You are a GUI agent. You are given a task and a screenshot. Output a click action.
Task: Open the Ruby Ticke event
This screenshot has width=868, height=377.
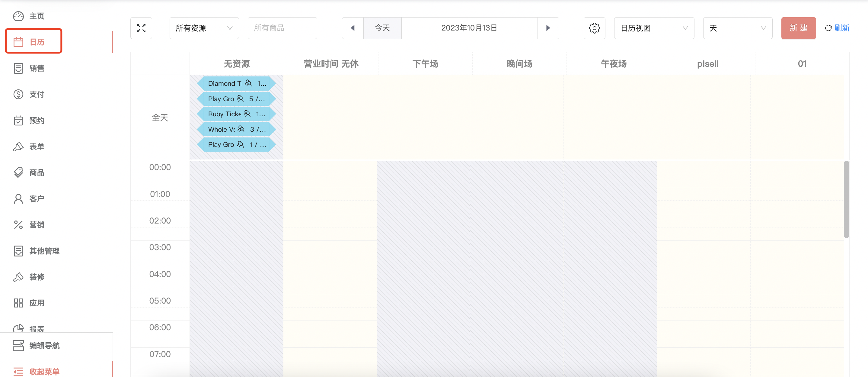237,114
